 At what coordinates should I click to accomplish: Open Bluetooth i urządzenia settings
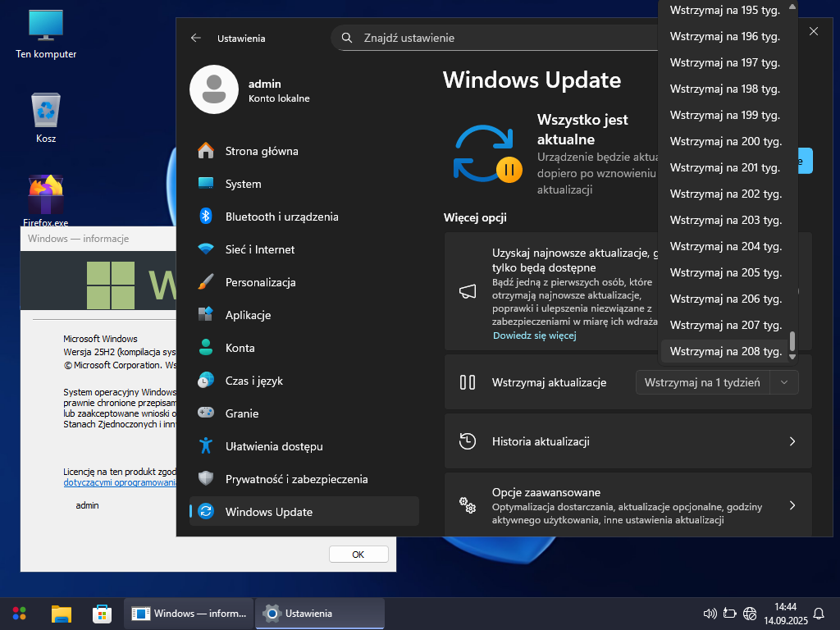[281, 217]
